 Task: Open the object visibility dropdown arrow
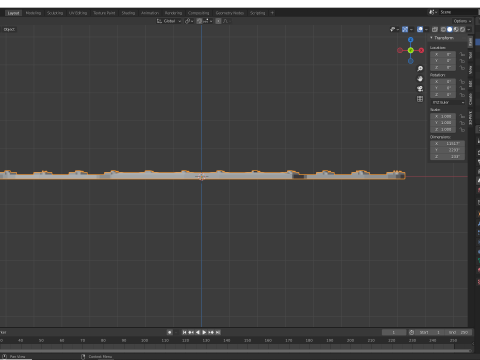click(x=398, y=30)
